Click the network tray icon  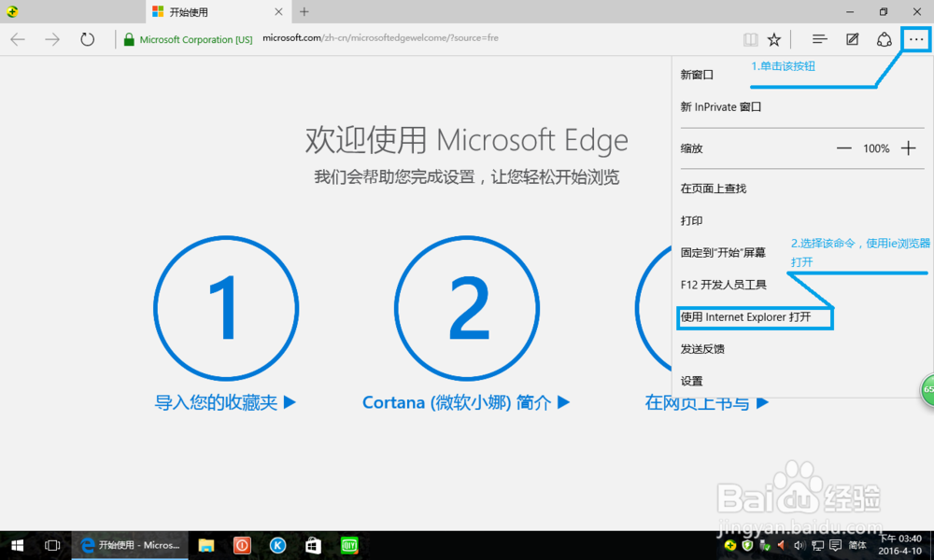click(818, 545)
